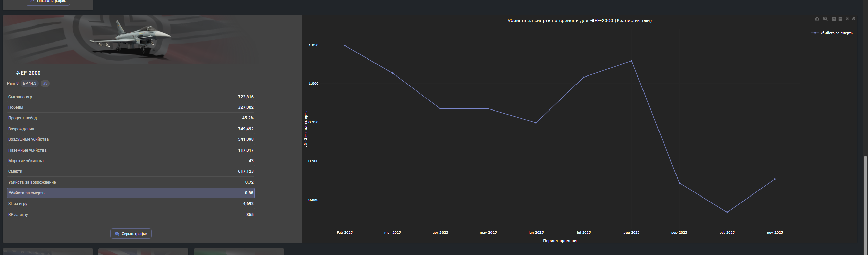Click the 'jun 2025' x-axis label
The height and width of the screenshot is (255, 868).
tap(536, 233)
